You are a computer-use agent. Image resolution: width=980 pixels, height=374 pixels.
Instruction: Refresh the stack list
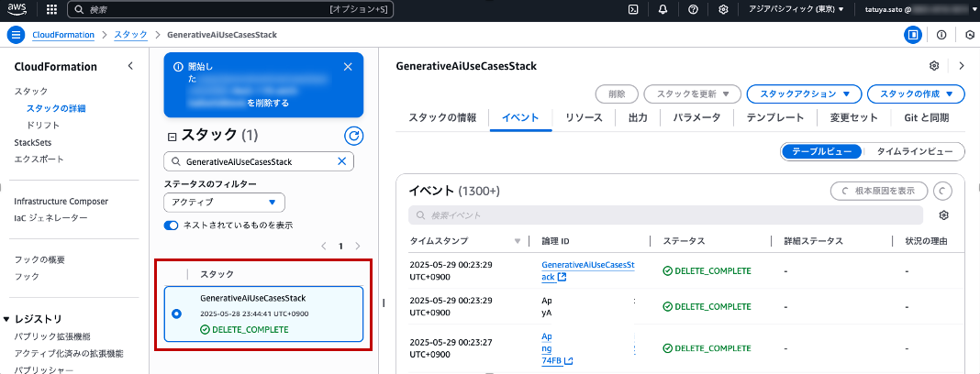point(354,136)
